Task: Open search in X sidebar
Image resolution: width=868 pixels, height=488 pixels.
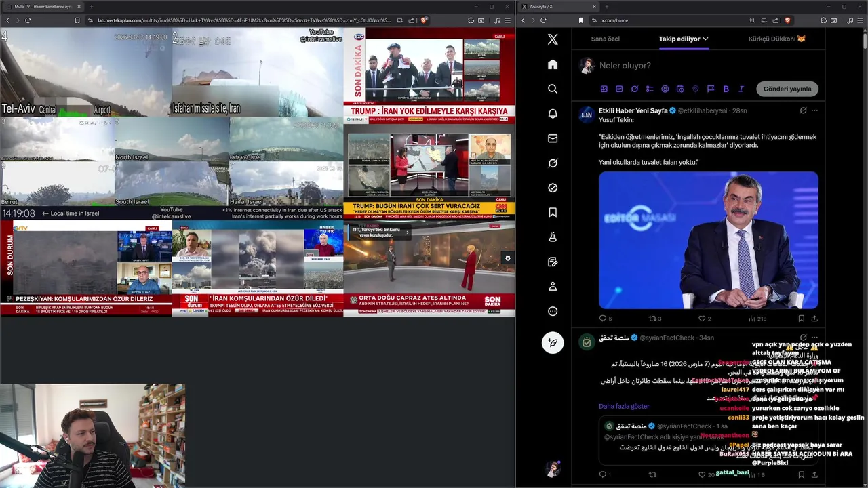Action: coord(553,89)
